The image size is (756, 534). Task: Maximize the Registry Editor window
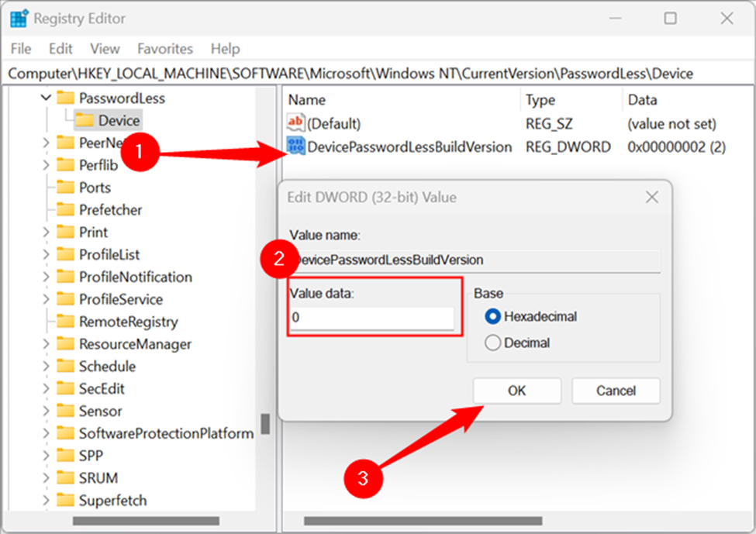tap(670, 19)
